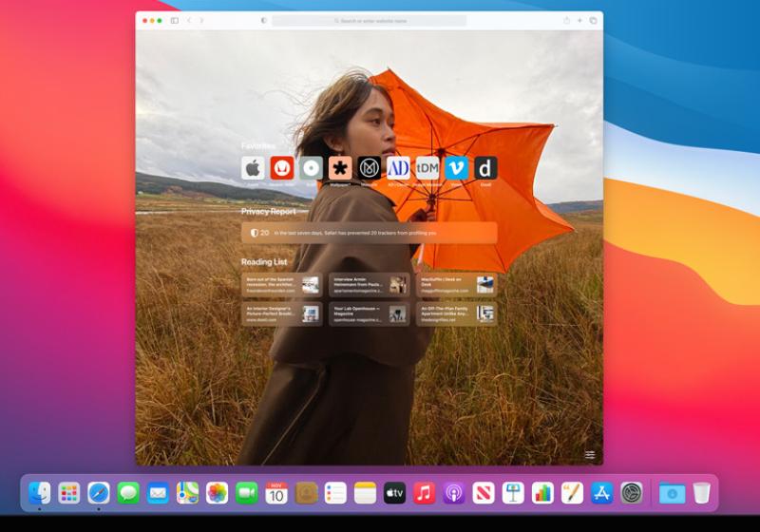Launch Maps from the Dock
The width and height of the screenshot is (760, 532).
click(187, 493)
